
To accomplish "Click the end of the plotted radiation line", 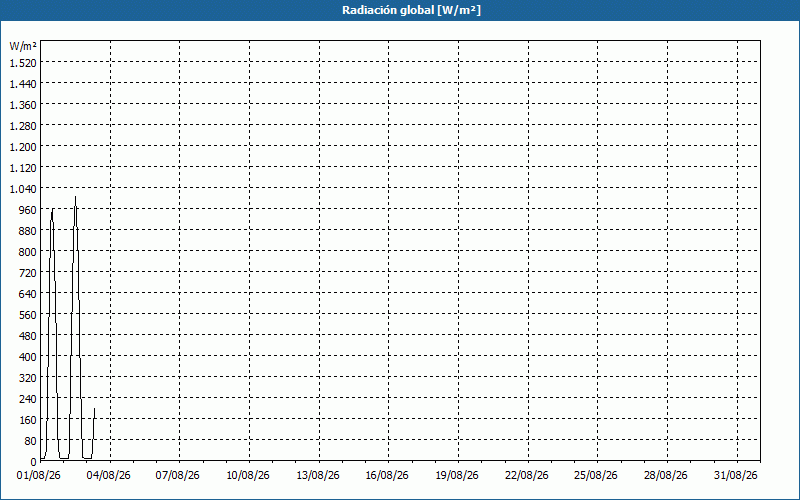I will click(x=94, y=409).
